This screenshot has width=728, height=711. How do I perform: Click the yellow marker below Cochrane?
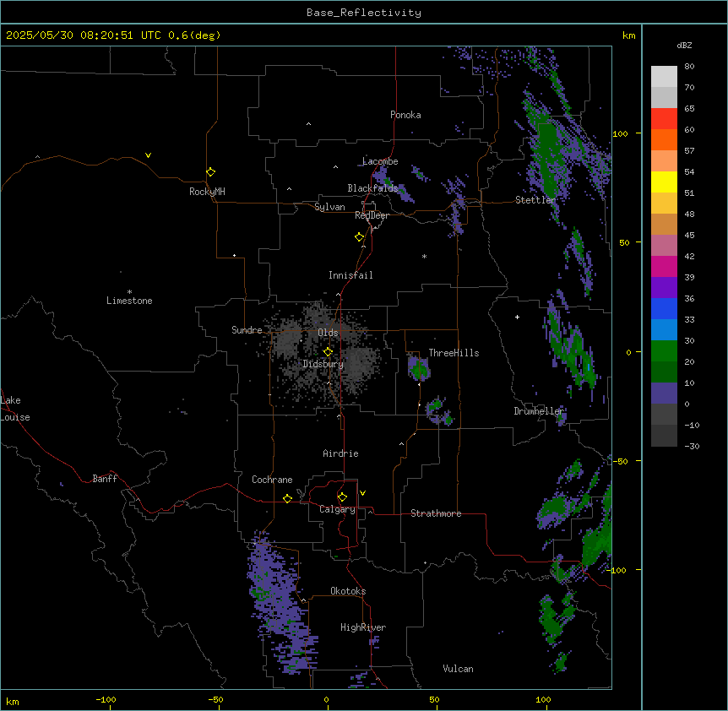click(287, 498)
